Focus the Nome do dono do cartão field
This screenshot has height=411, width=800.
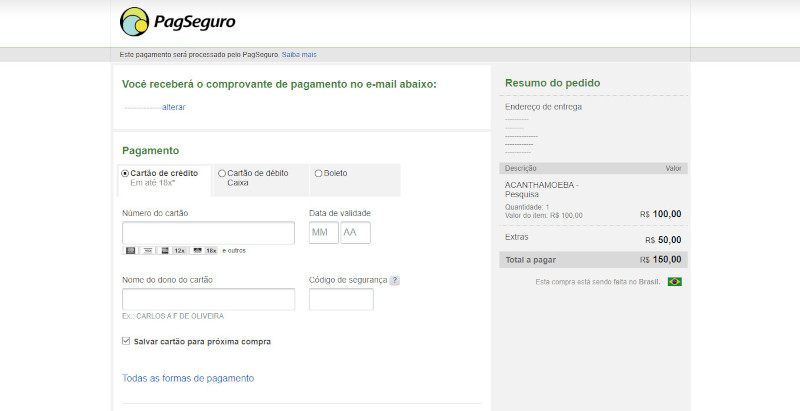[x=208, y=299]
